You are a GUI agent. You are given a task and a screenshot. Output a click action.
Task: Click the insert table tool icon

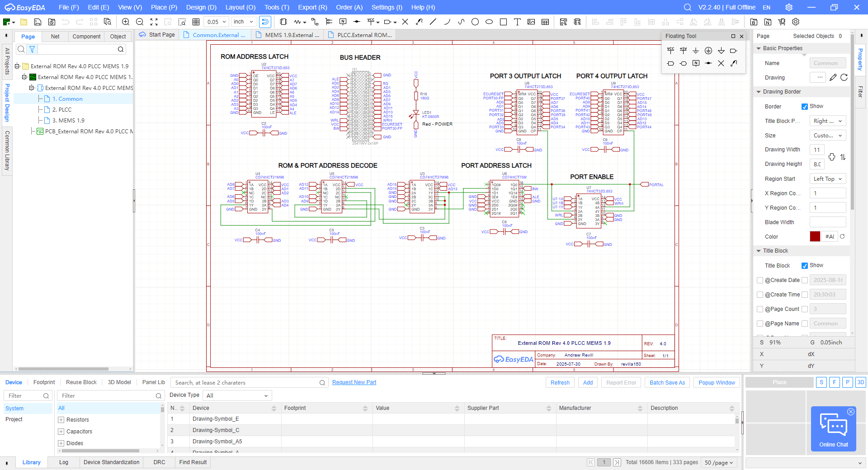coord(545,22)
